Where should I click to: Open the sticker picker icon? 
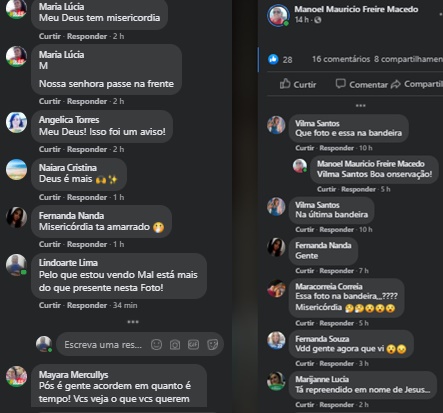212,344
